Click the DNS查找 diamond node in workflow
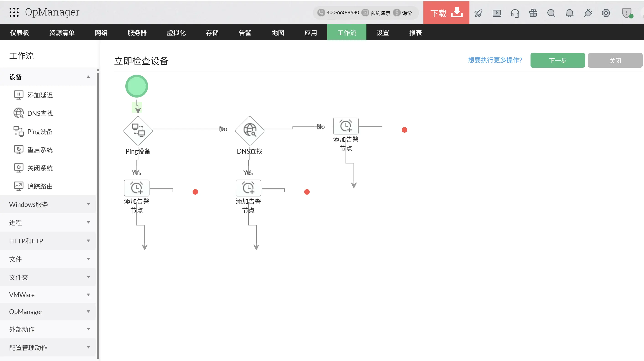644x361 pixels. tap(250, 131)
